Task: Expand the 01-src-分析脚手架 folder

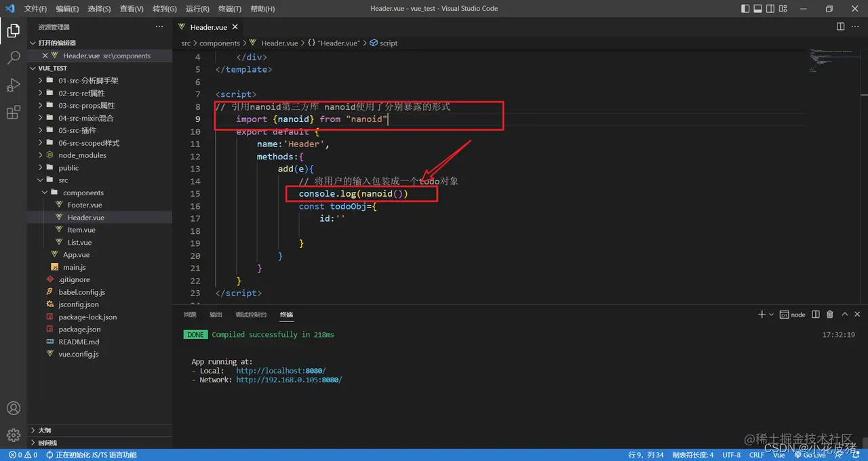Action: [99, 81]
